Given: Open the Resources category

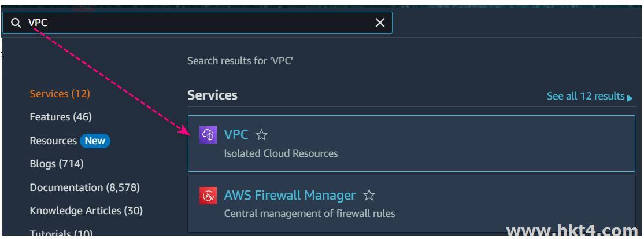Looking at the screenshot, I should [x=53, y=141].
